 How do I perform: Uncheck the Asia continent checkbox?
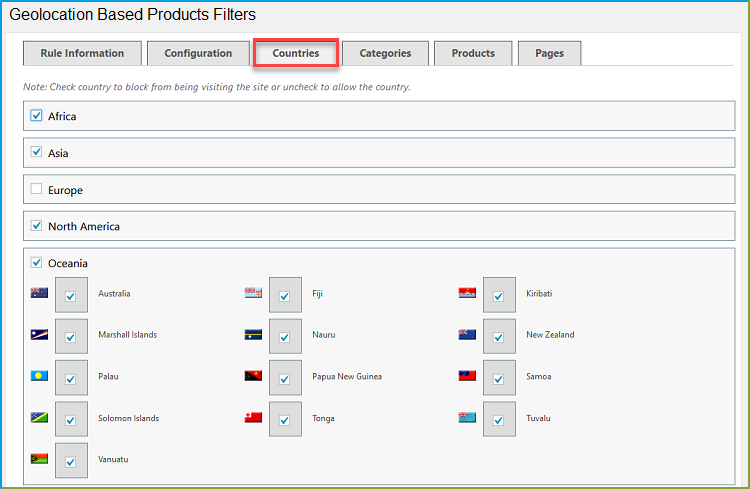[x=36, y=152]
